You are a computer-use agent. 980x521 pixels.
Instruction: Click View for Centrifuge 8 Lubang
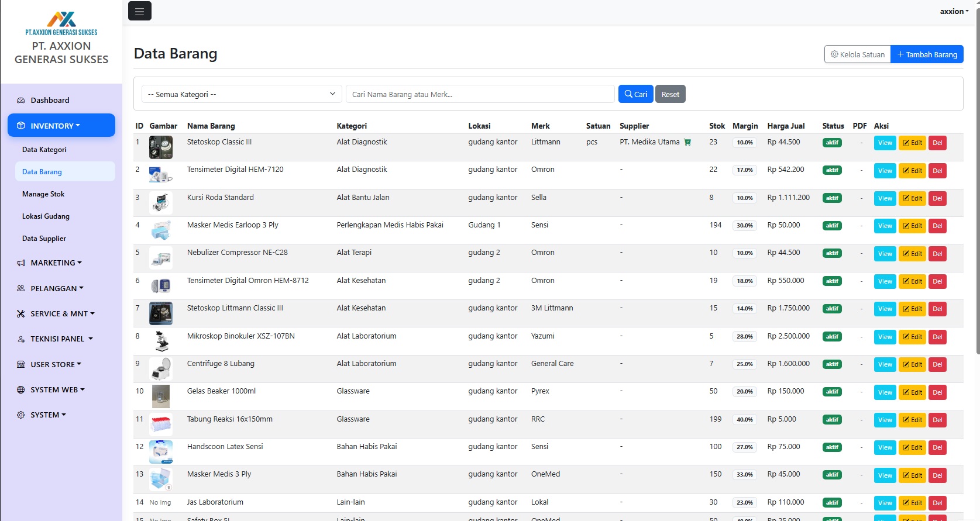point(885,364)
